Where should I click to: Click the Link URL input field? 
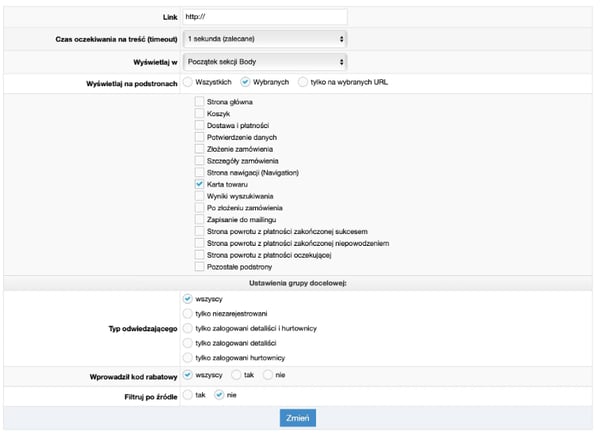(x=264, y=16)
